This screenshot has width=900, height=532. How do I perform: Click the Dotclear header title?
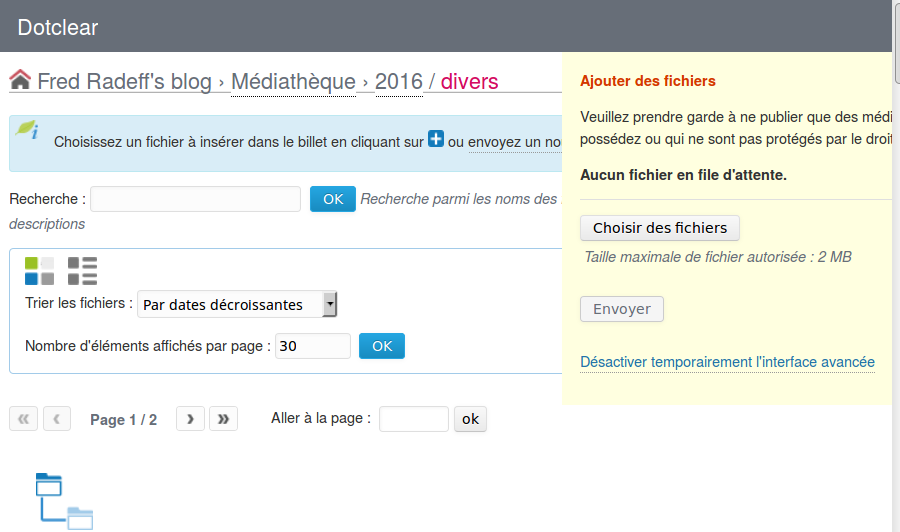(x=58, y=28)
